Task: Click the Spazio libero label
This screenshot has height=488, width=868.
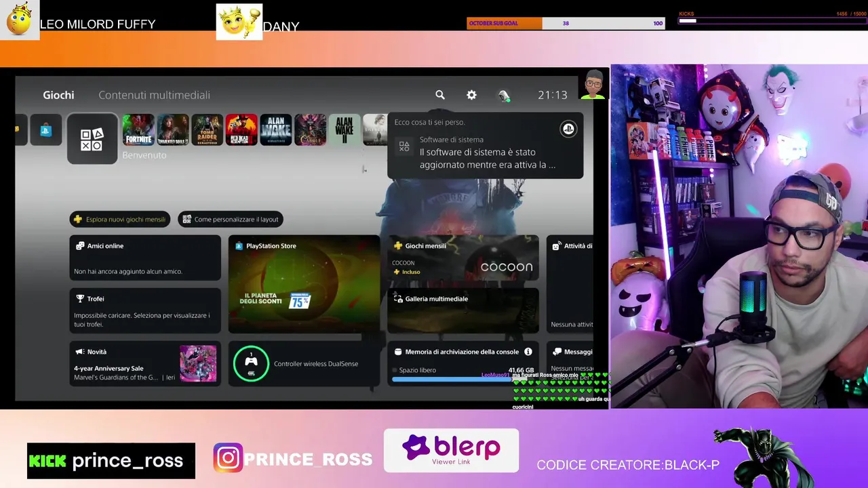Action: pos(418,370)
